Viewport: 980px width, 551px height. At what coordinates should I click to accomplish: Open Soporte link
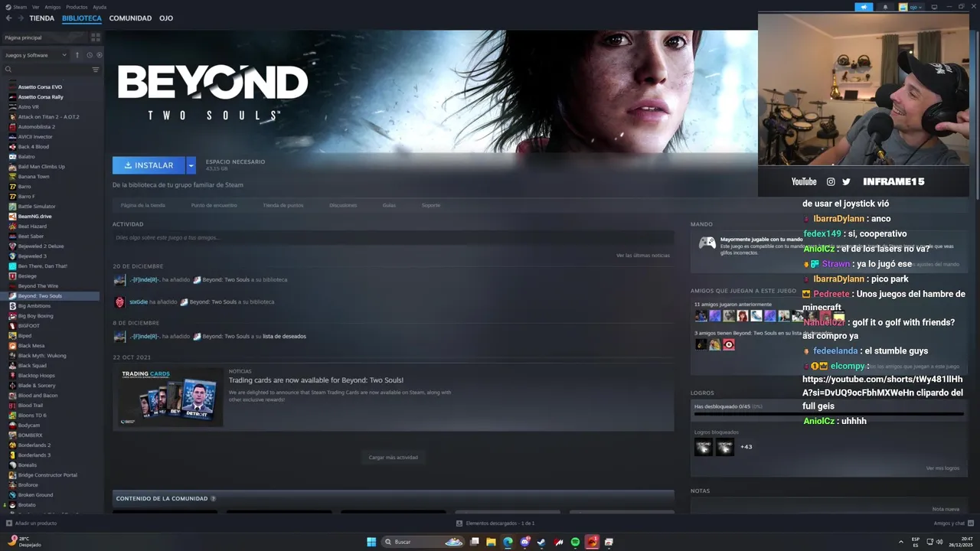(431, 205)
